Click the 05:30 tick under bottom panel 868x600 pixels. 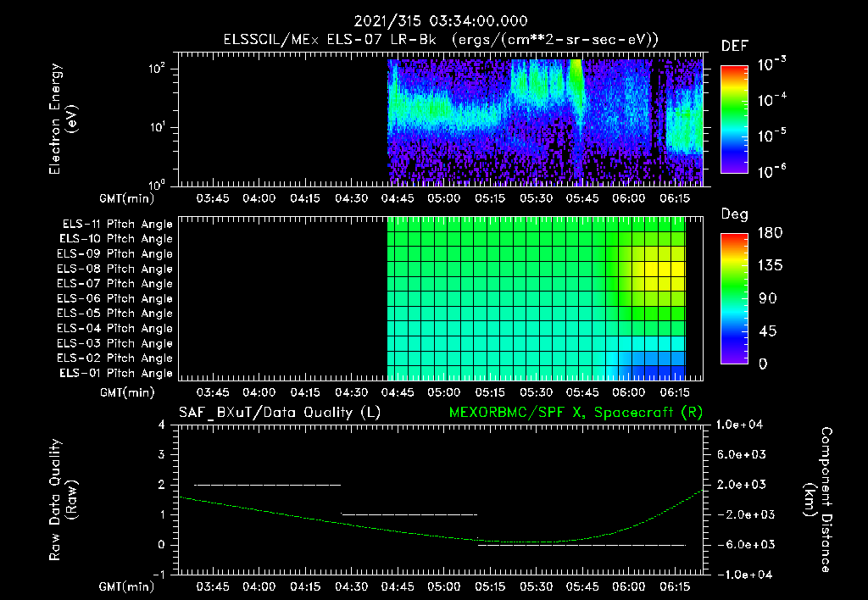click(x=536, y=586)
